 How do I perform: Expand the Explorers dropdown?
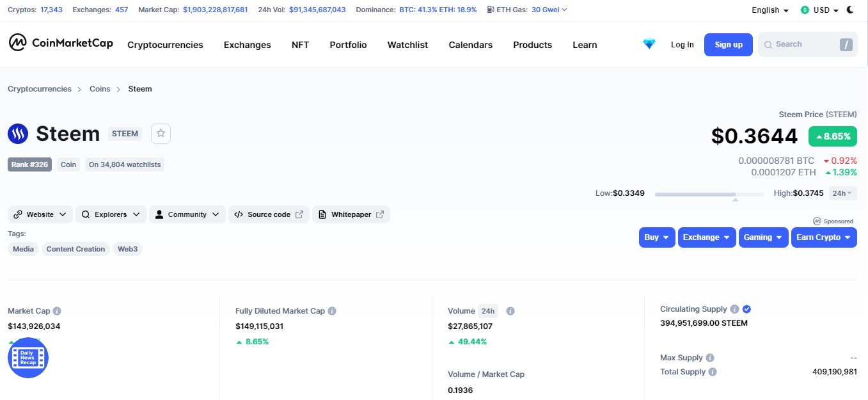[111, 214]
